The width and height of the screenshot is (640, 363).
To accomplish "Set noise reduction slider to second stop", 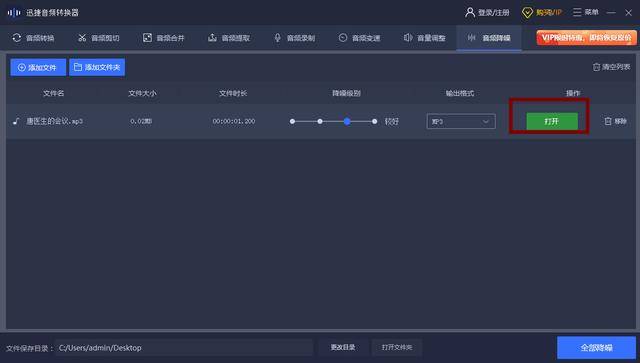I will (320, 121).
